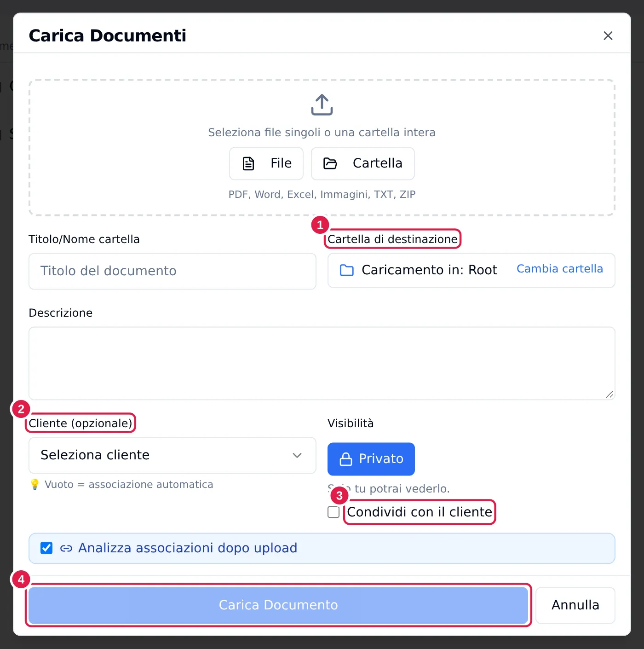
Task: Close the Carica Documenti dialog
Action: 608,36
